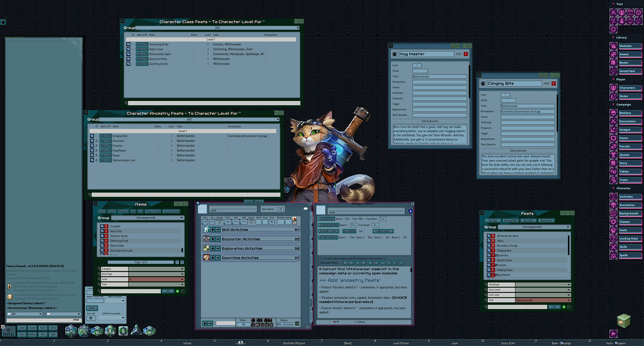Click Add to PC for Clinging Bite feat
This screenshot has height=346, width=644.
105,136
